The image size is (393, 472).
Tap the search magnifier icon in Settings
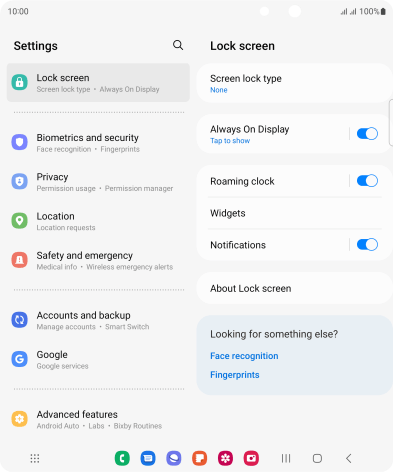178,45
